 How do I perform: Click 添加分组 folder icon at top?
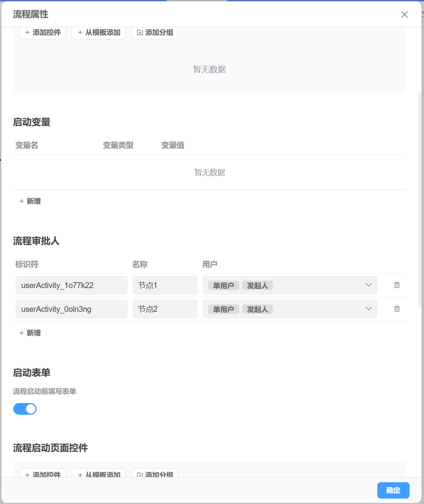point(140,33)
